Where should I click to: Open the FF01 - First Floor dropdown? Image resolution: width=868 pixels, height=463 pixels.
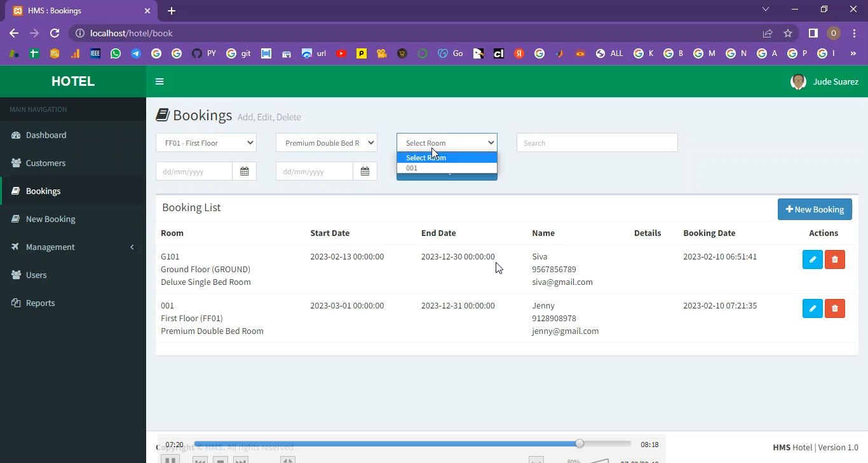[206, 142]
